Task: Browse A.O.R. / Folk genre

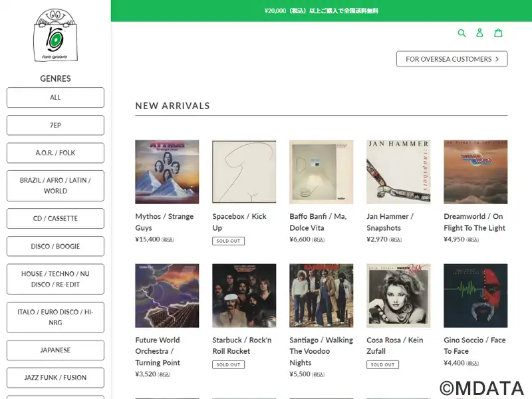Action: pos(55,153)
